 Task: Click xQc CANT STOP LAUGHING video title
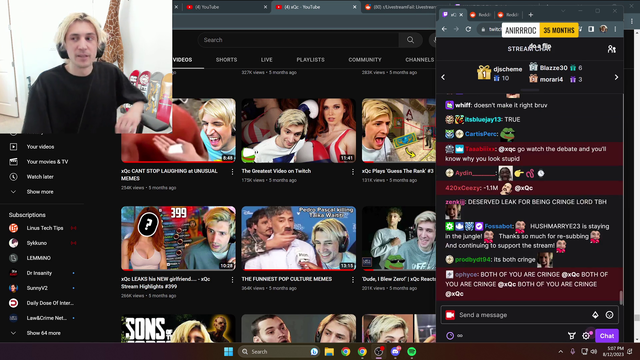coord(169,175)
